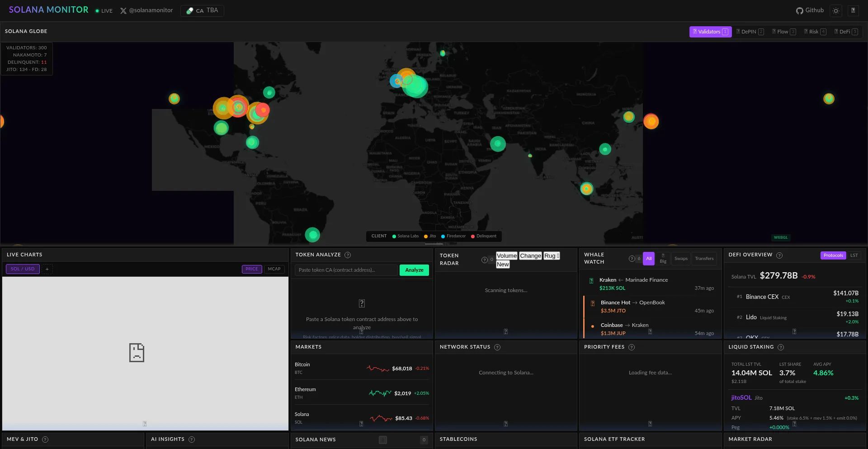Select the Protocols view in DeFi Overview
This screenshot has width=868, height=449.
[x=833, y=255]
